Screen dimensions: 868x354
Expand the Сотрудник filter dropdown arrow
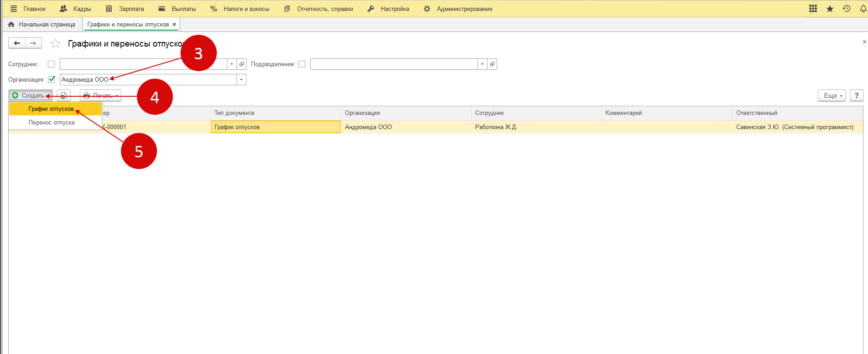(x=232, y=64)
